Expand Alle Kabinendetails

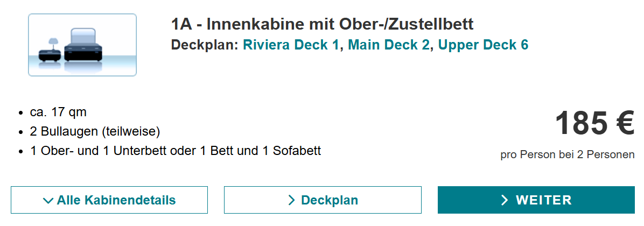point(109,200)
